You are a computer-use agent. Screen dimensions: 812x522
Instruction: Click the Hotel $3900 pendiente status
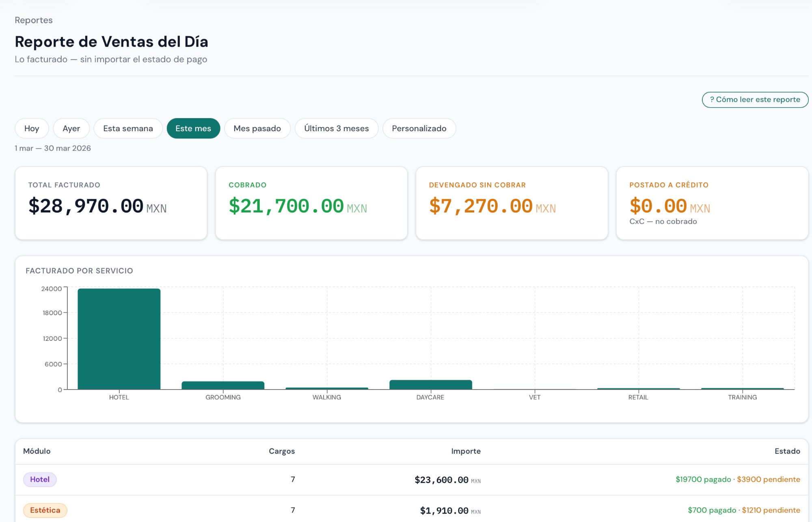(768, 479)
